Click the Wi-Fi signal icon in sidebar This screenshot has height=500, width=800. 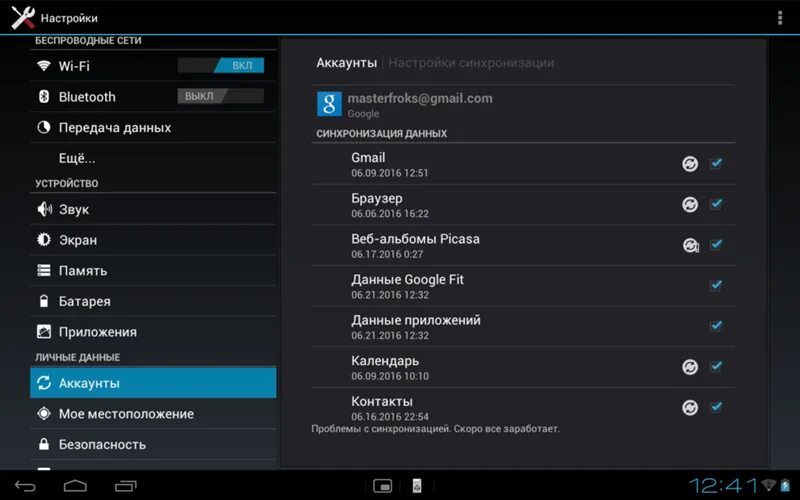(44, 65)
